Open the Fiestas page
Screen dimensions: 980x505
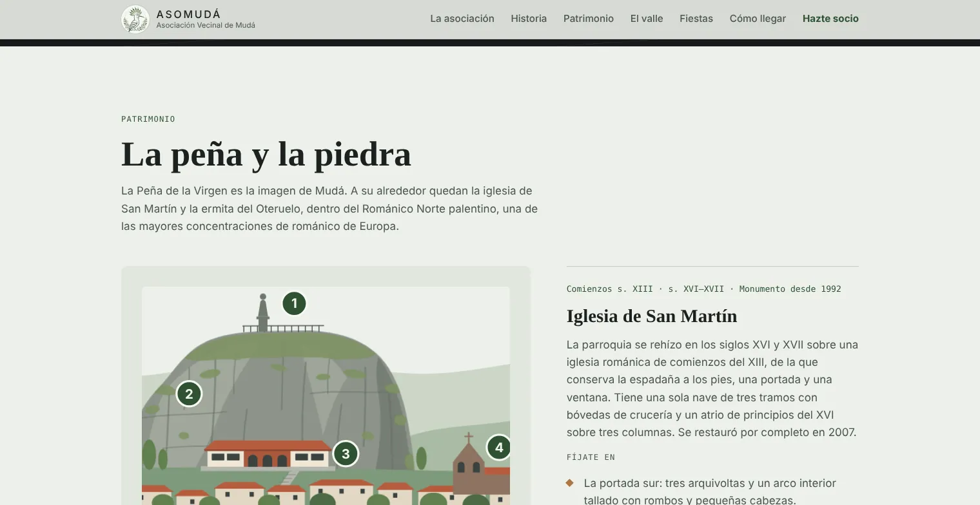point(696,19)
